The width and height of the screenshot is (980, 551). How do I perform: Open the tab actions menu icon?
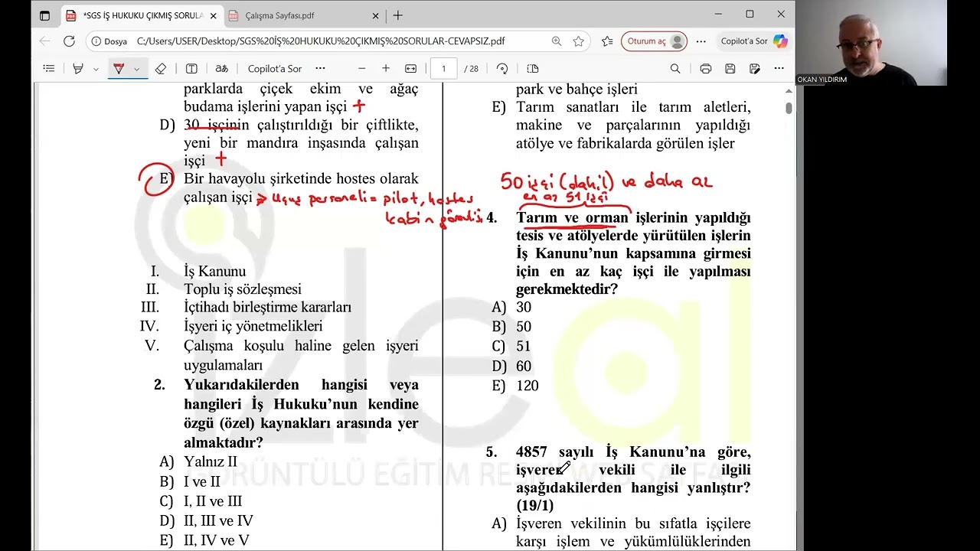point(44,15)
